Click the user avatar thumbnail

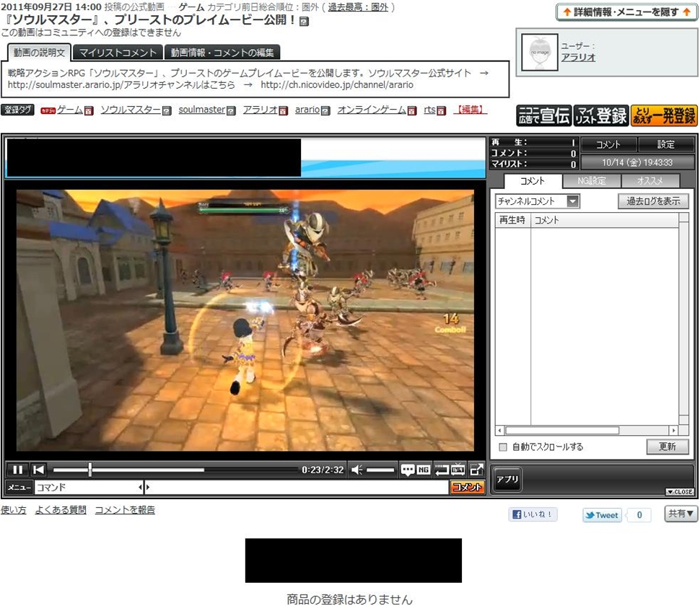pyautogui.click(x=540, y=52)
